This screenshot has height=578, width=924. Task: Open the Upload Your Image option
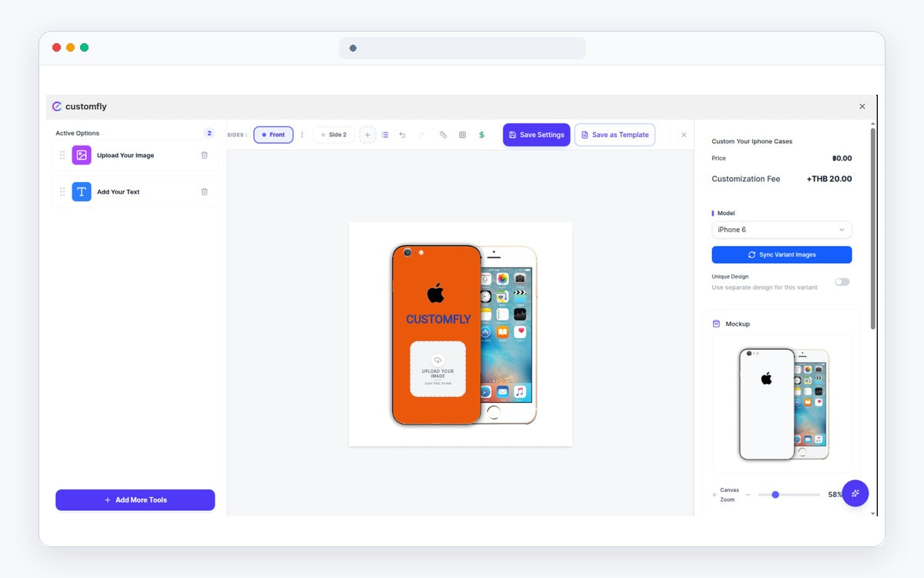click(x=136, y=155)
